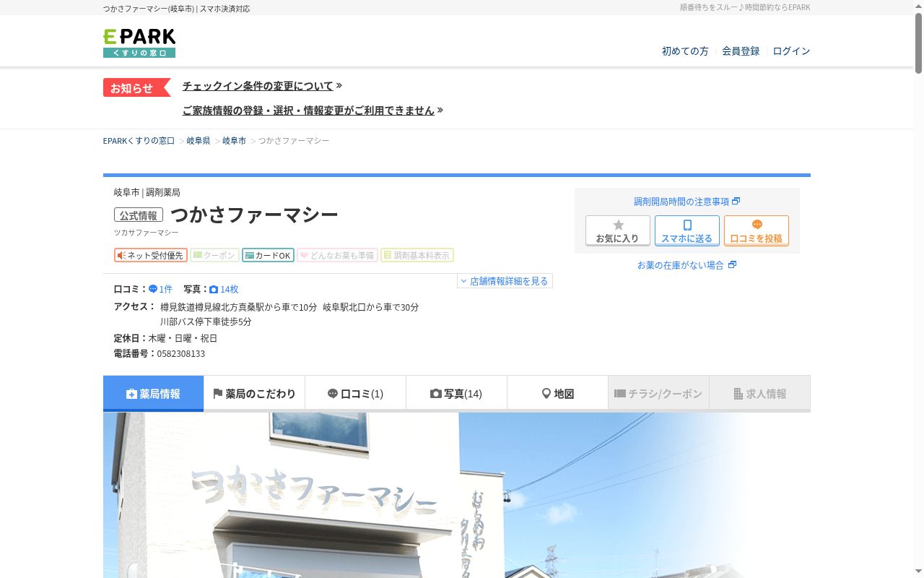
Task: Click the つかさファーマシー storefront photo
Action: (457, 495)
